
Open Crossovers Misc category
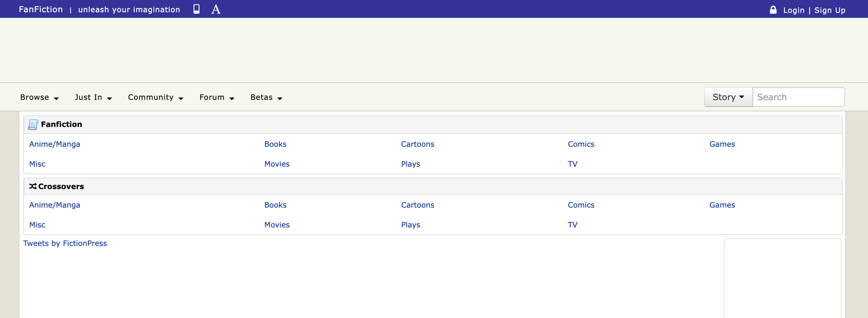37,225
